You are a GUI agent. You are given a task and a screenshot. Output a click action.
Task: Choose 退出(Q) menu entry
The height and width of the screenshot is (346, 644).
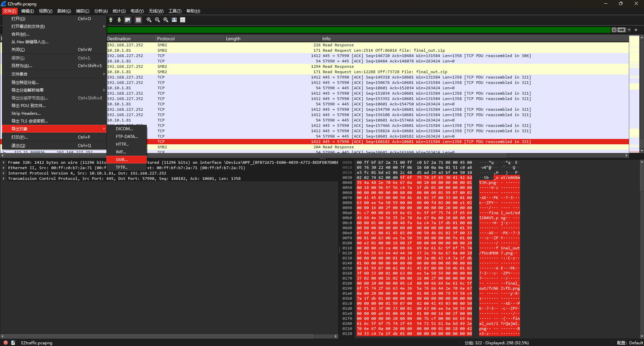[x=54, y=146]
